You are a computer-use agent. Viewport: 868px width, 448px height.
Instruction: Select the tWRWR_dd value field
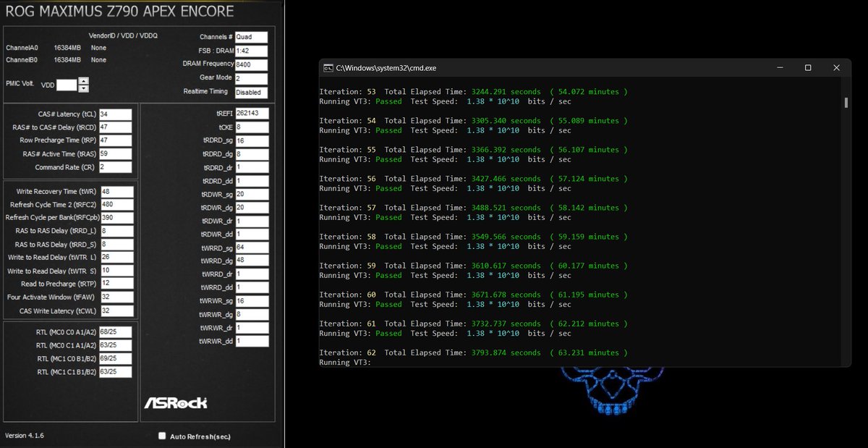(x=251, y=341)
